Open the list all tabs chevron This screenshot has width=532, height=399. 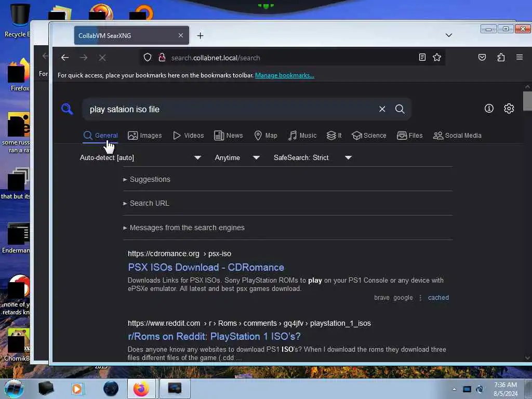(x=448, y=35)
